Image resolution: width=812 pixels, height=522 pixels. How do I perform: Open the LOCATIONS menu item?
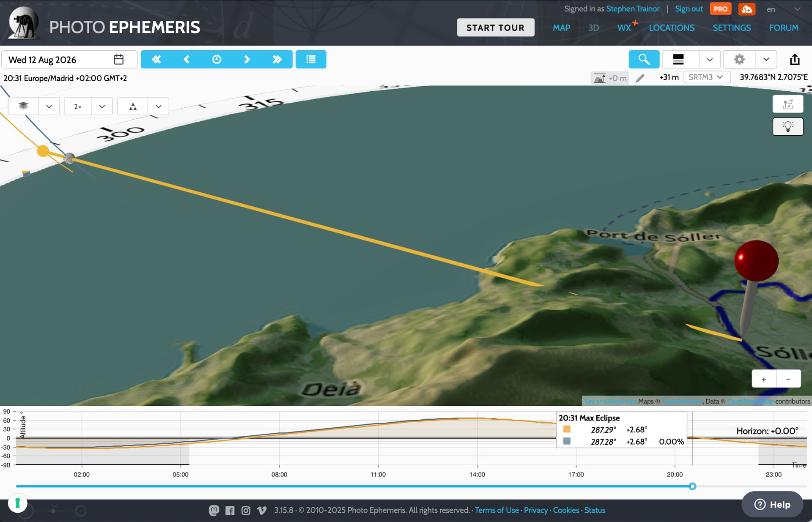point(672,28)
